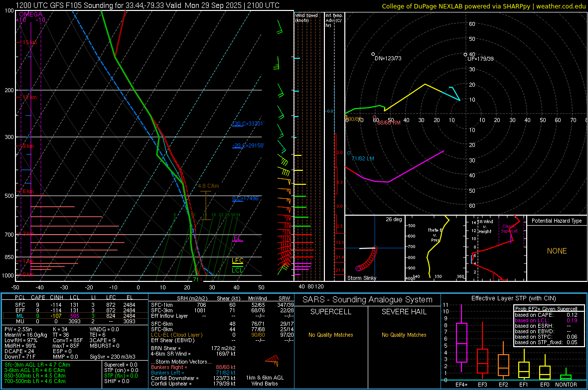Click the Effective Layer STP (with CIN) title

(513, 298)
